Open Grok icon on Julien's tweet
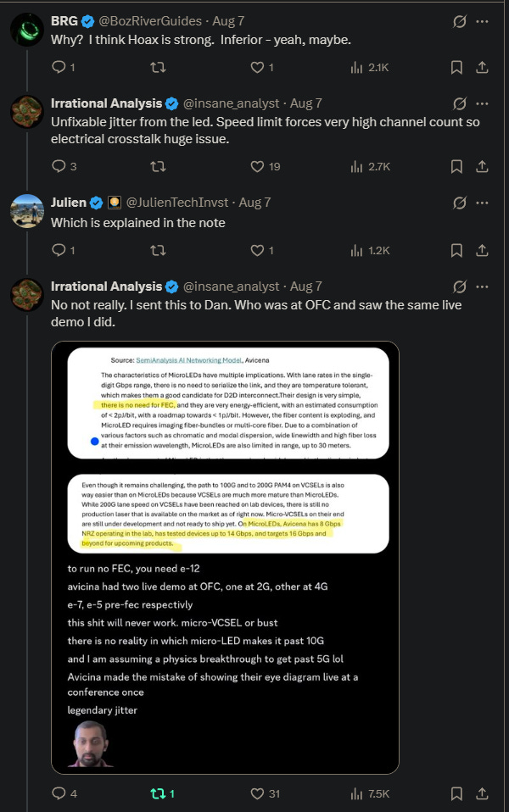Image resolution: width=509 pixels, height=812 pixels. 459,203
